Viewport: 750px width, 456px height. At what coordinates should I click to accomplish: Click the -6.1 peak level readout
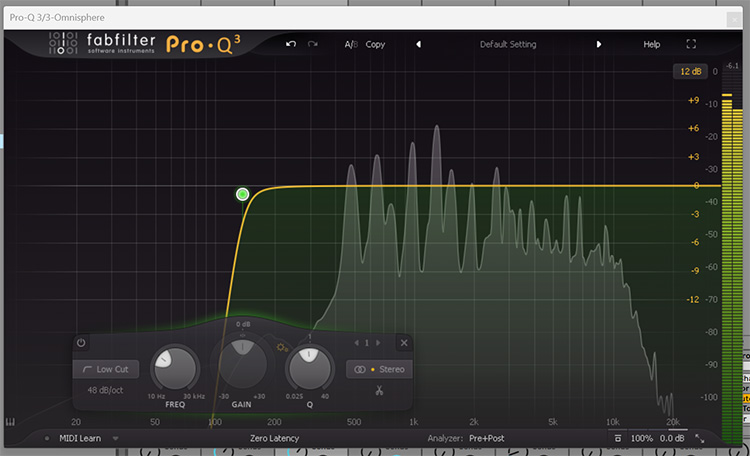coord(732,66)
